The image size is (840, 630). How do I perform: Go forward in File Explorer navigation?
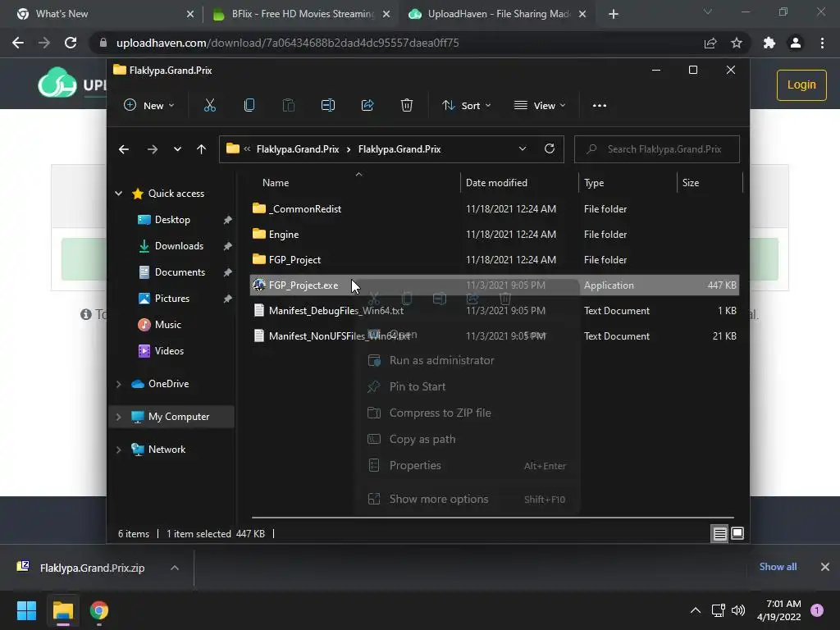click(x=152, y=149)
